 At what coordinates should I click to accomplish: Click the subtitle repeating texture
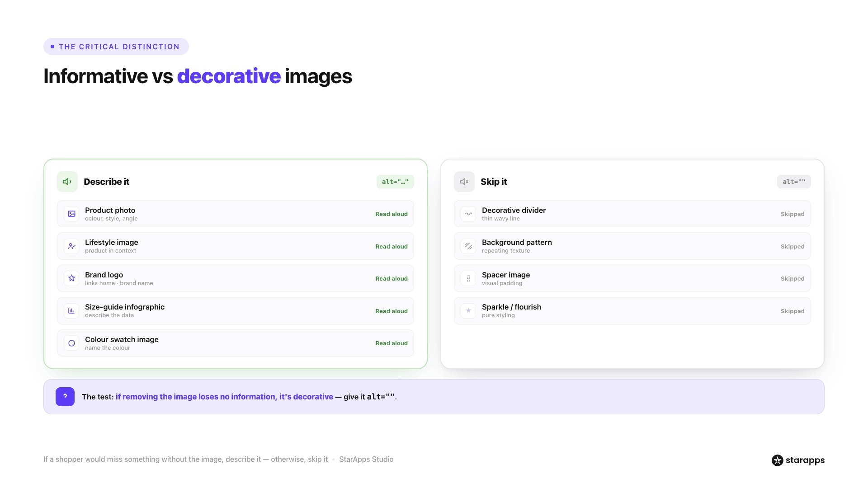pyautogui.click(x=506, y=251)
